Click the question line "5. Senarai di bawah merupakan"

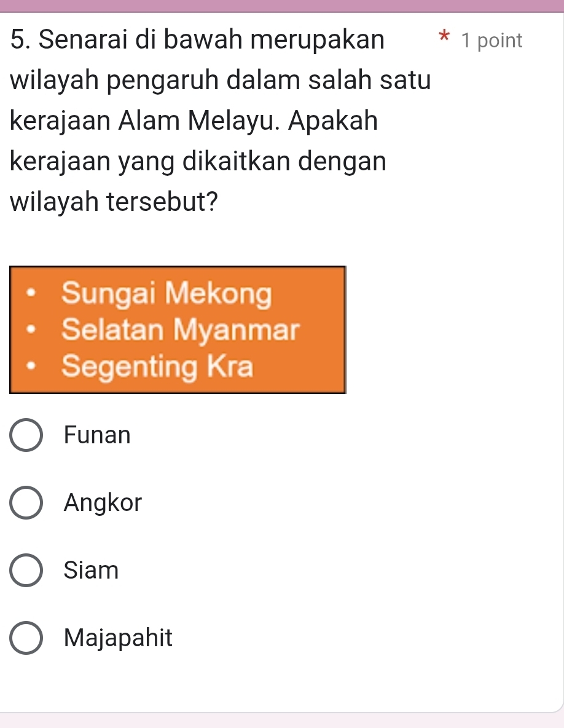[197, 41]
